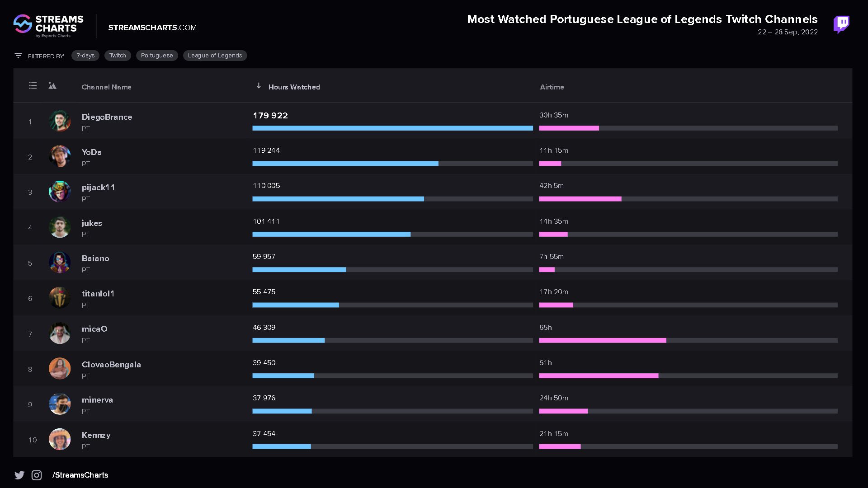Expand the Portuguese language filter options
868x488 pixels.
point(156,55)
